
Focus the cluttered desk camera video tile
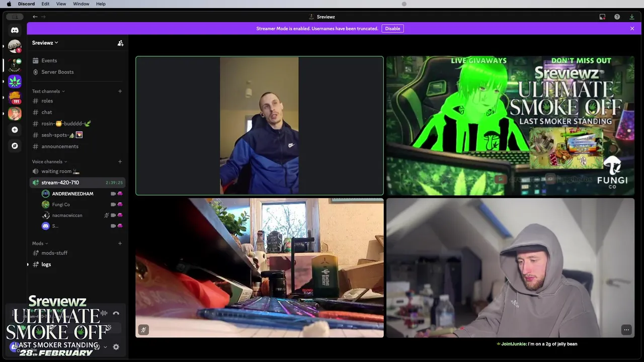(260, 267)
